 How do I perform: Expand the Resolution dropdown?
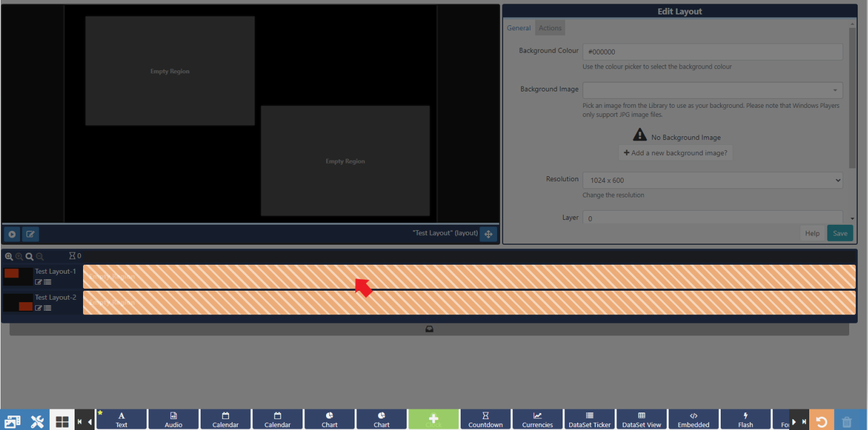click(x=712, y=180)
